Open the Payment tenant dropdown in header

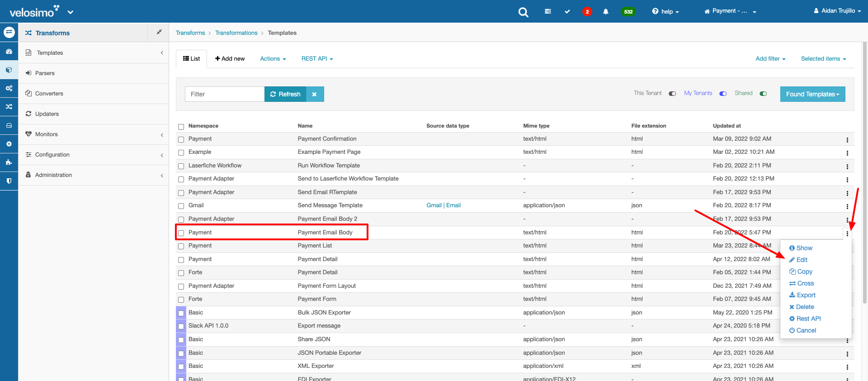(x=730, y=11)
